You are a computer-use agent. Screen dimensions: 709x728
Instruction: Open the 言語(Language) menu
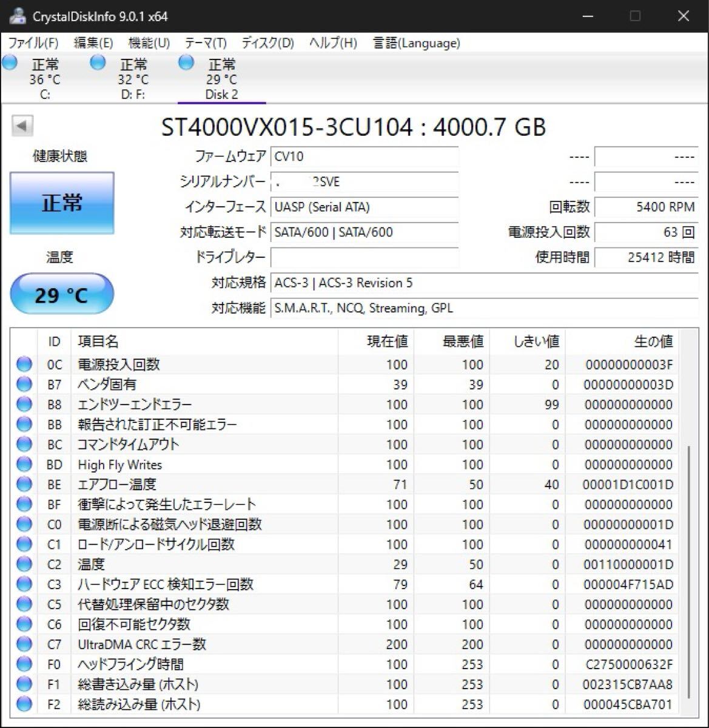tap(416, 43)
